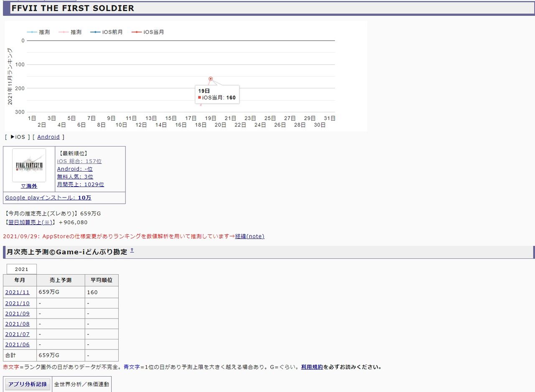Click the 2021年11月ランキング axis title
This screenshot has height=392, width=535.
tap(10, 76)
